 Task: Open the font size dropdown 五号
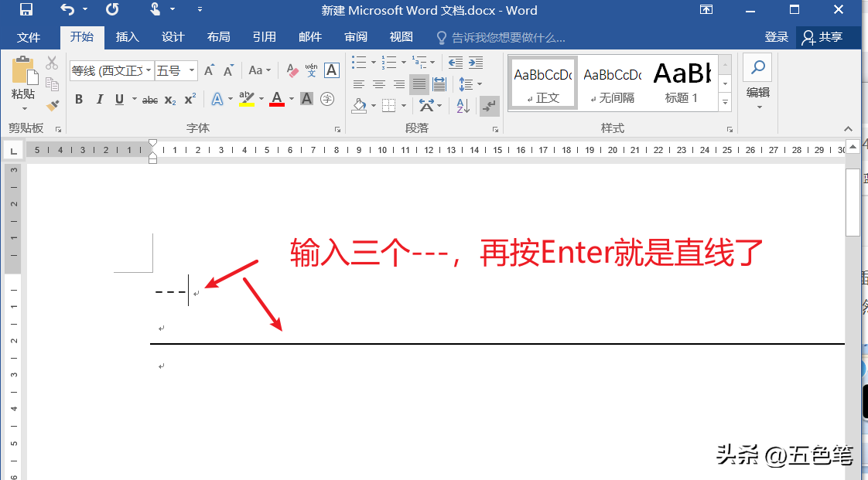pyautogui.click(x=192, y=70)
